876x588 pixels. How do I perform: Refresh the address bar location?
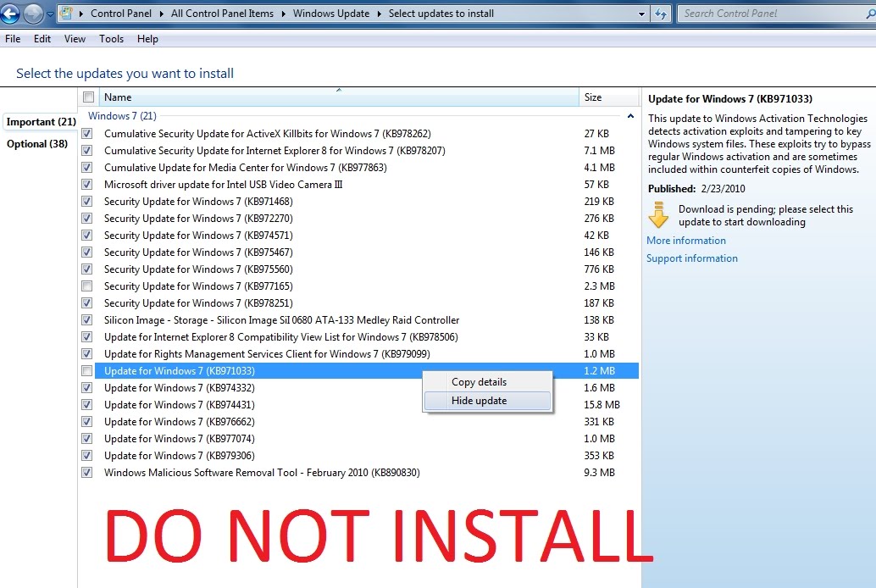tap(661, 14)
